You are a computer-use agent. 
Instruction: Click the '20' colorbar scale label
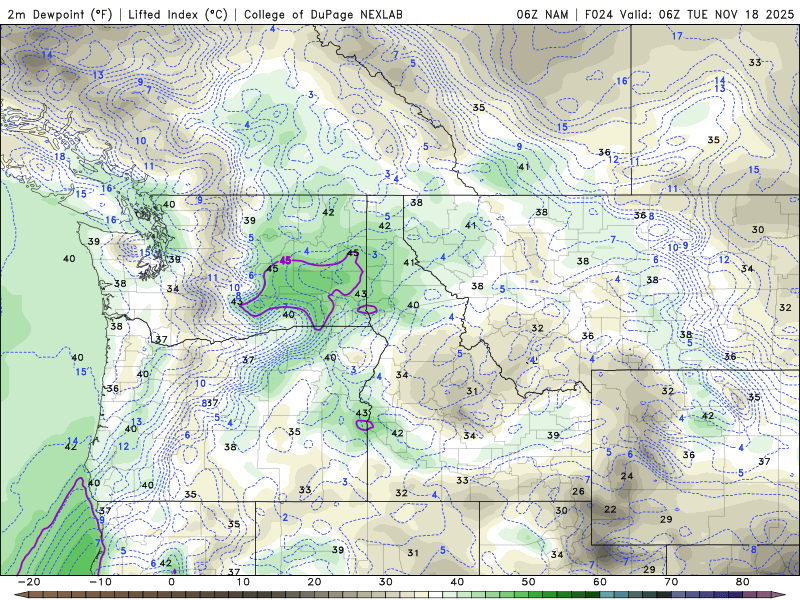coord(314,582)
